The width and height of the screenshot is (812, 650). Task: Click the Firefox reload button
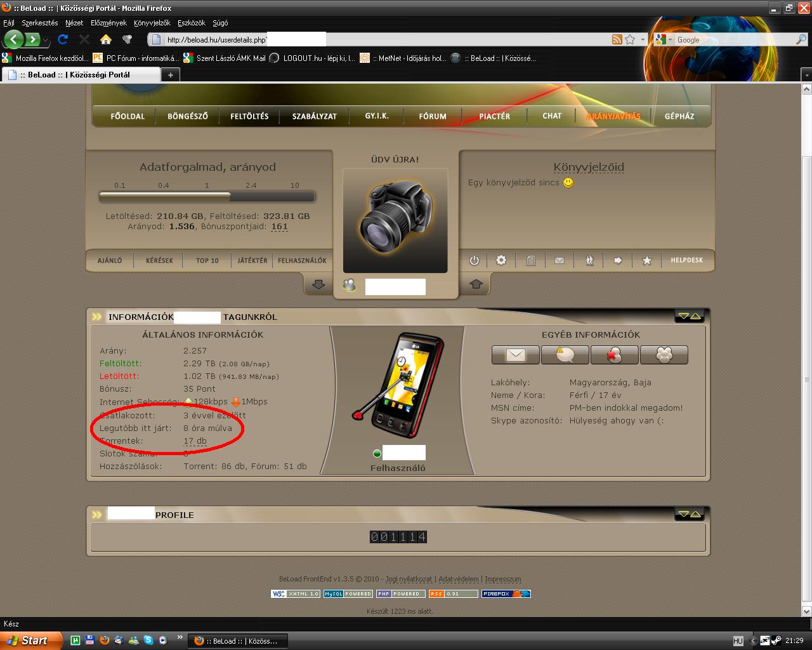pos(63,39)
